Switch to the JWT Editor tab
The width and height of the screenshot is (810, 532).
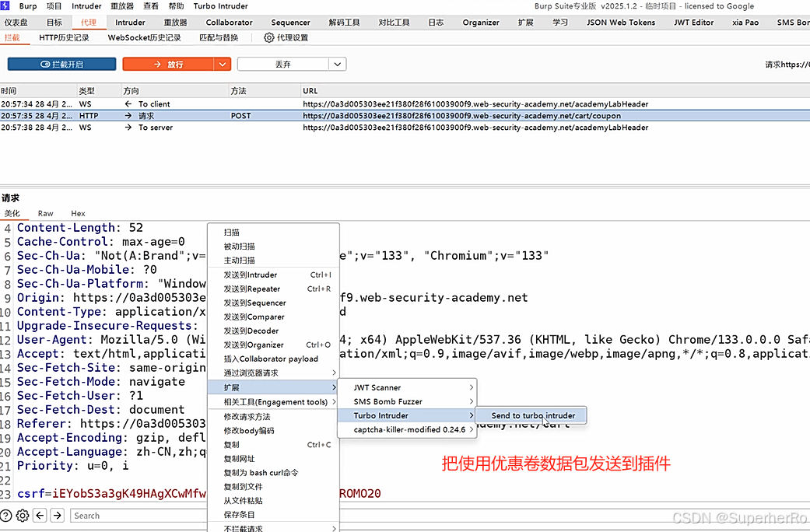pos(694,23)
